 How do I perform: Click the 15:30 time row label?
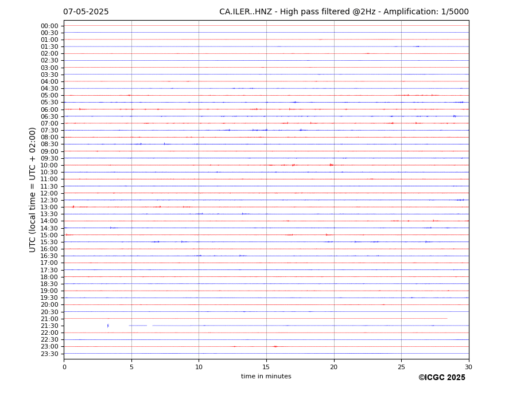point(49,242)
